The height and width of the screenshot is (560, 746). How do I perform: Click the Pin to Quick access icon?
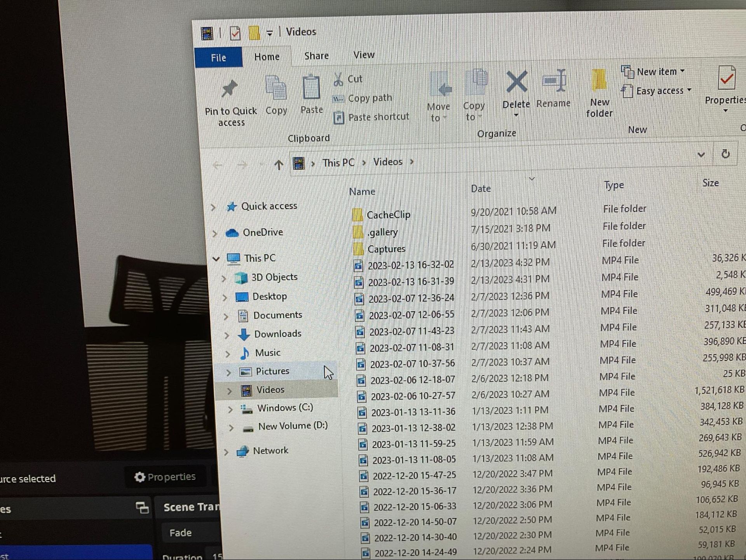229,89
